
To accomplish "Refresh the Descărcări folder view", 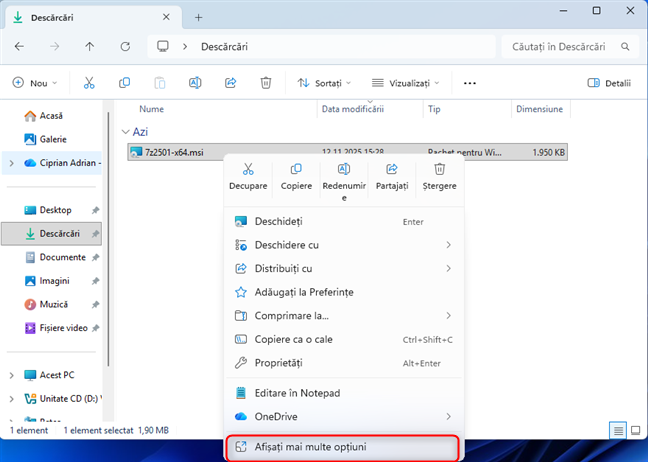I will [x=125, y=47].
